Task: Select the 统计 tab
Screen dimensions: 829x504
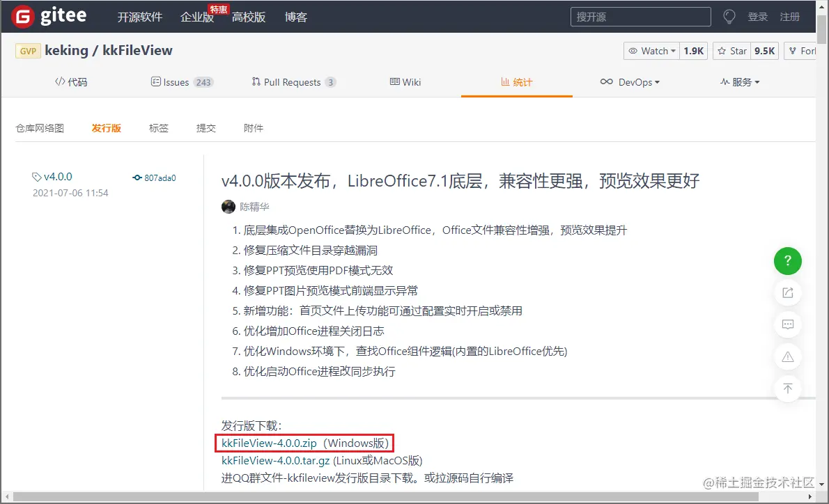Action: [516, 82]
